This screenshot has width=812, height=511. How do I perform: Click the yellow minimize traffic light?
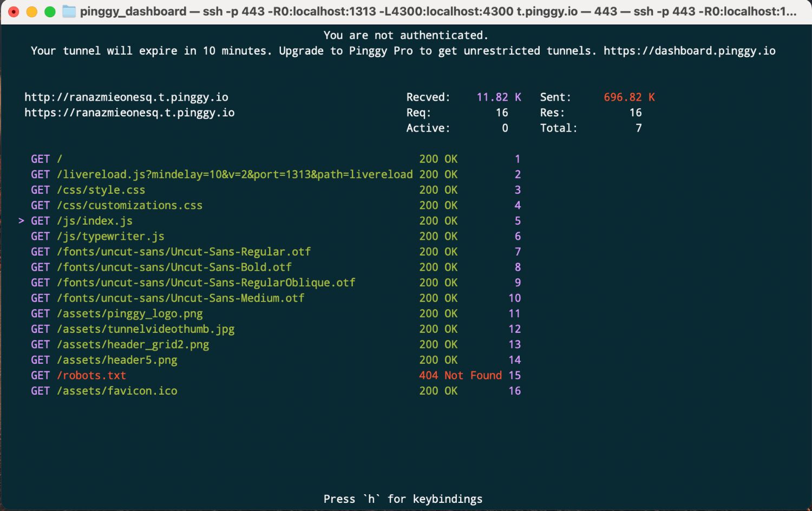[31, 10]
